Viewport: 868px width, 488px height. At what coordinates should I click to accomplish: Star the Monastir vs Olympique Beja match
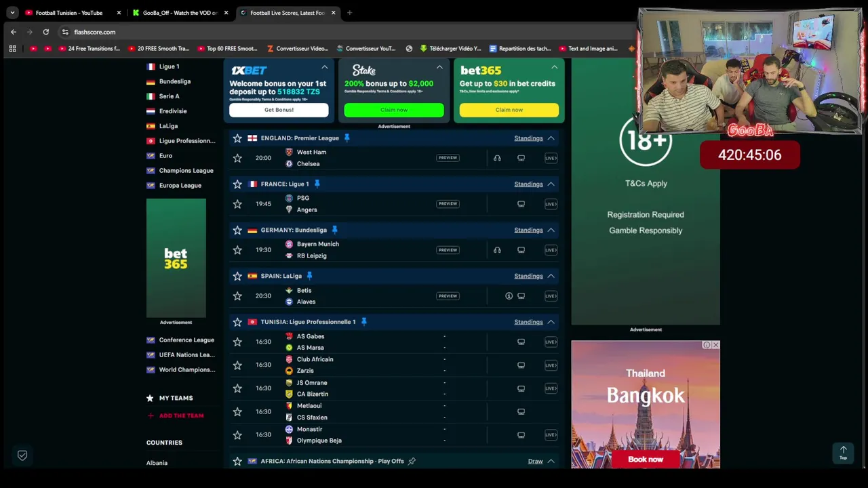click(237, 435)
